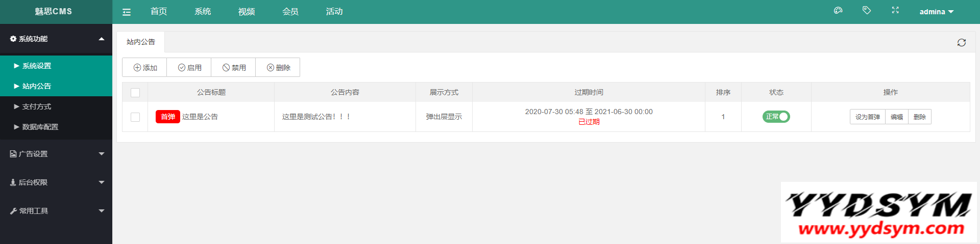Image resolution: width=980 pixels, height=244 pixels.
Task: Open 系统 top menu item
Action: [203, 11]
